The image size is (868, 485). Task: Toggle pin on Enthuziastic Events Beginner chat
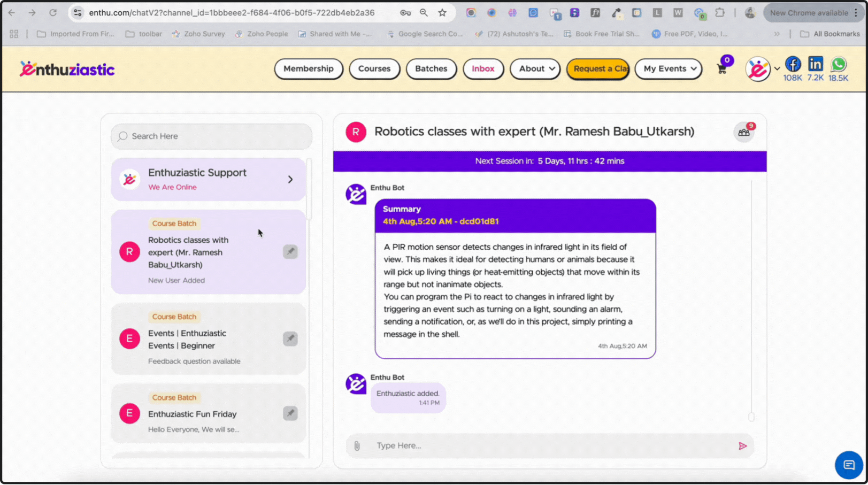pos(290,338)
